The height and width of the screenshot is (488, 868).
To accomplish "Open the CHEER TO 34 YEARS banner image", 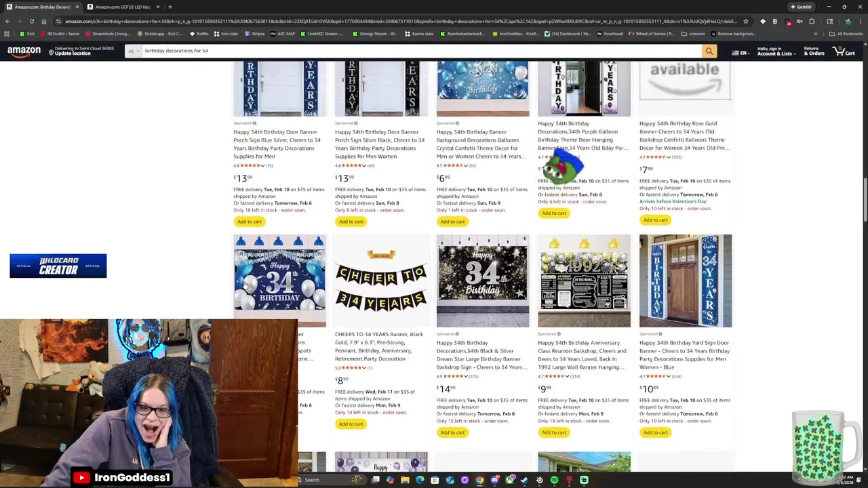I will click(x=381, y=281).
